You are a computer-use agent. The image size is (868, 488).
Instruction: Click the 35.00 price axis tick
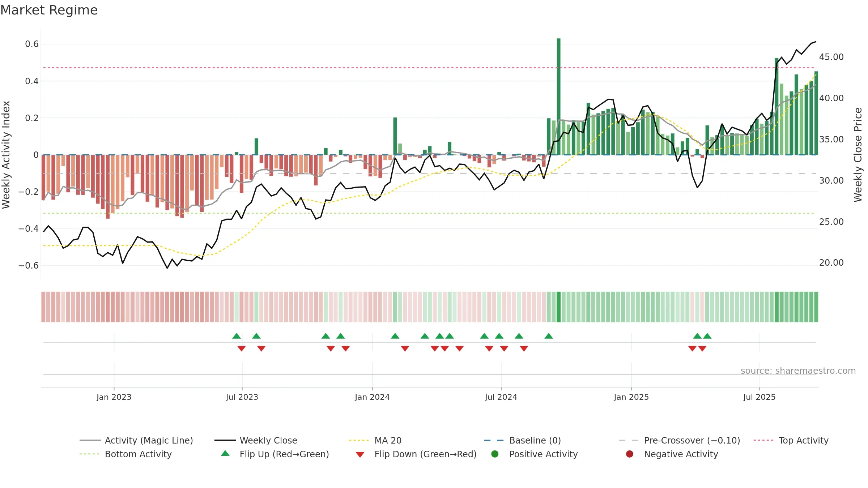coord(831,140)
